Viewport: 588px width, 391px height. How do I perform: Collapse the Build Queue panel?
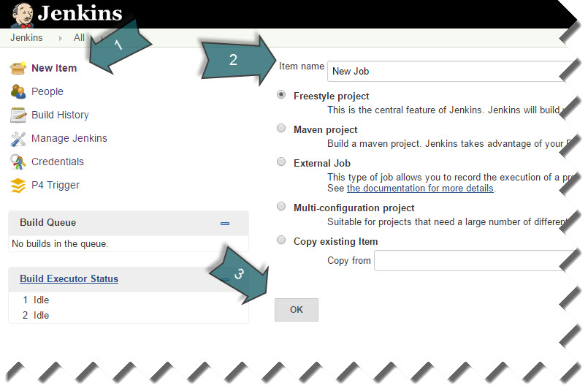point(225,224)
